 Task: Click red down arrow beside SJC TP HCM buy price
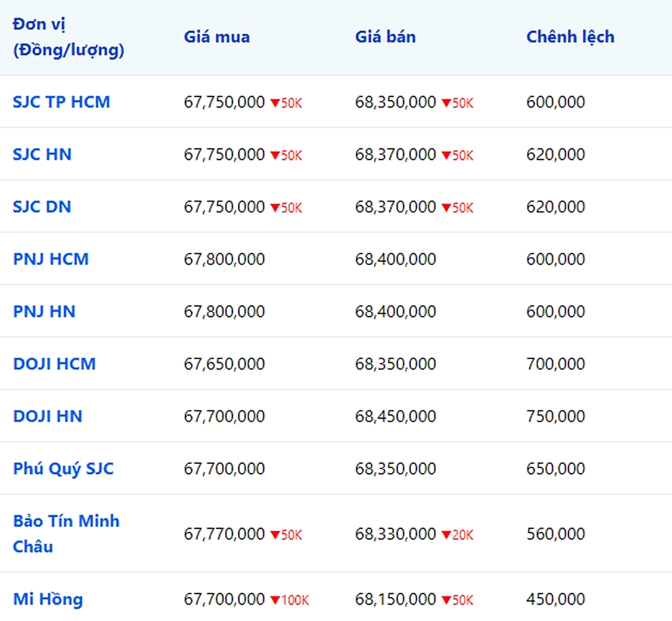click(275, 103)
